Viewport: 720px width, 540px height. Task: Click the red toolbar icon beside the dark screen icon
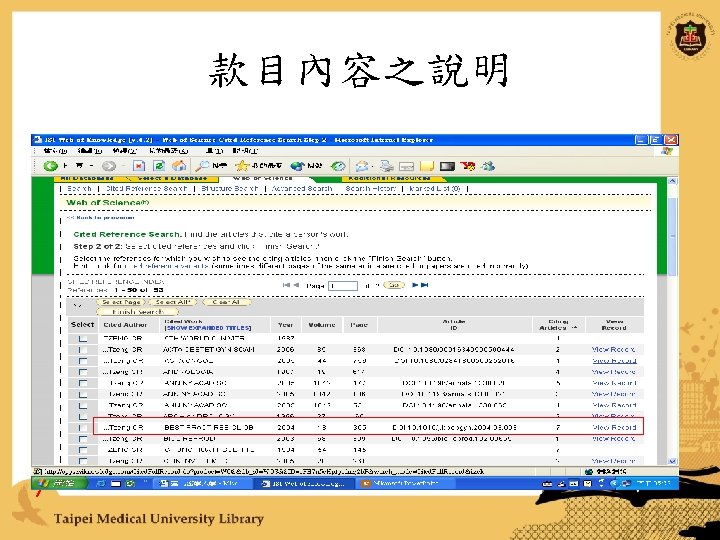tap(468, 166)
